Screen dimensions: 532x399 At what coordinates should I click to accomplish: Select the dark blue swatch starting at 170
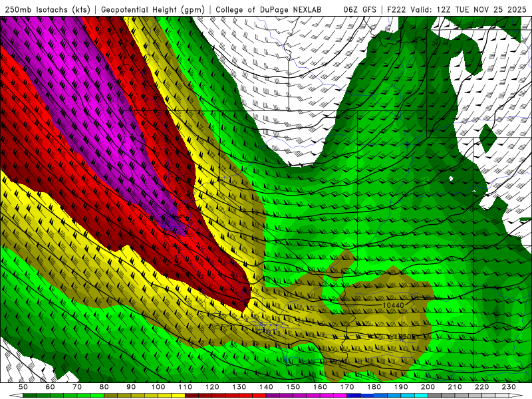354,396
